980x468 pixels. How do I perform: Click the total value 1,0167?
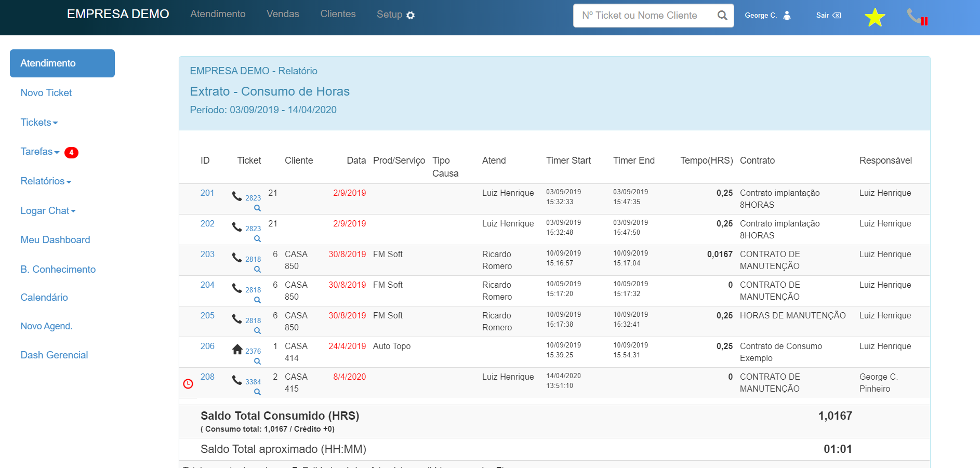click(x=835, y=416)
